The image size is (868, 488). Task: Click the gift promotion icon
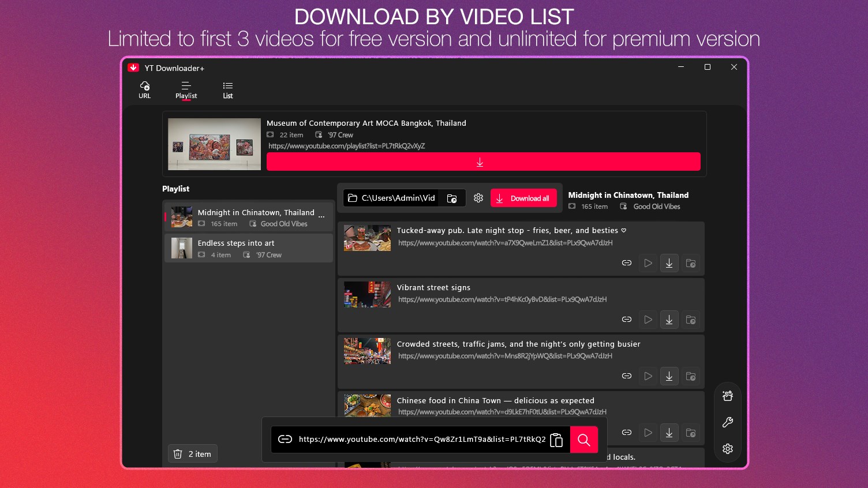(727, 396)
